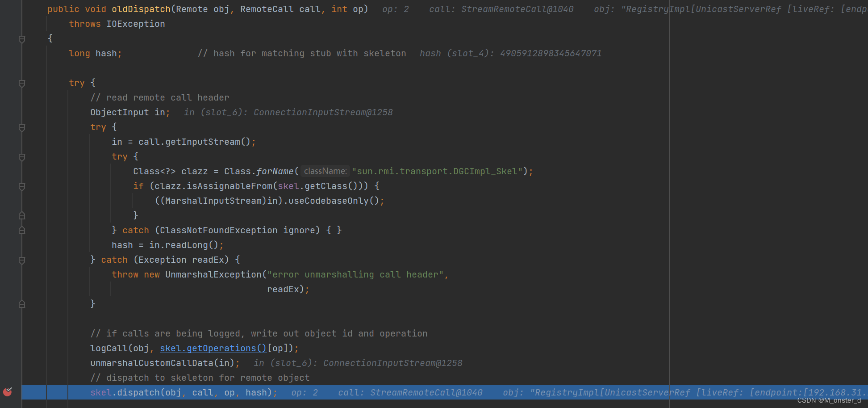The height and width of the screenshot is (408, 868).
Task: Click the useCodebaseOnly() call
Action: coord(334,201)
